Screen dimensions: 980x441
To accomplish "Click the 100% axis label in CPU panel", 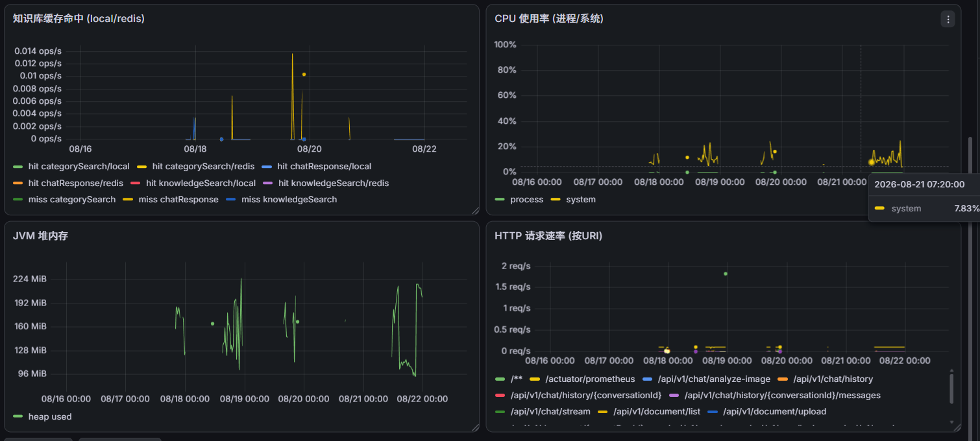I will 506,45.
